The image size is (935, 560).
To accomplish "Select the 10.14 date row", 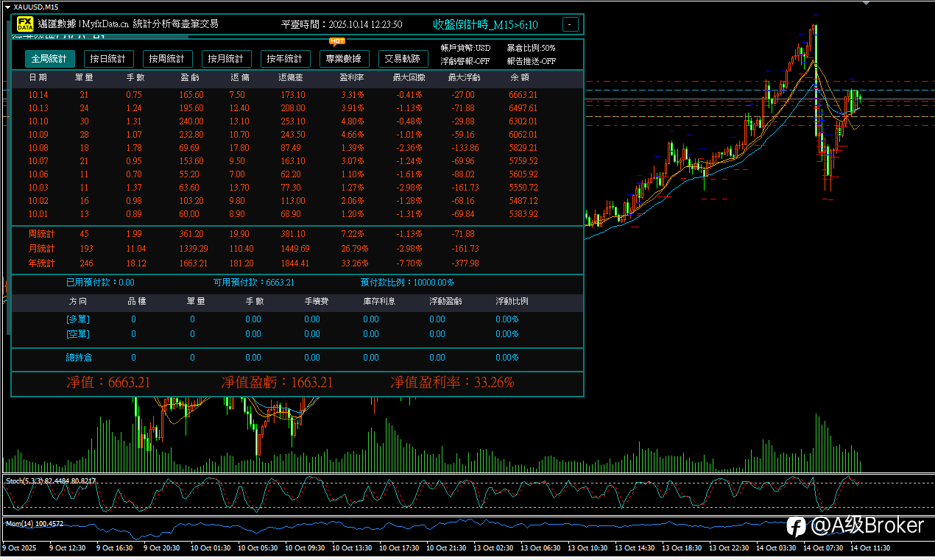I will (x=38, y=95).
